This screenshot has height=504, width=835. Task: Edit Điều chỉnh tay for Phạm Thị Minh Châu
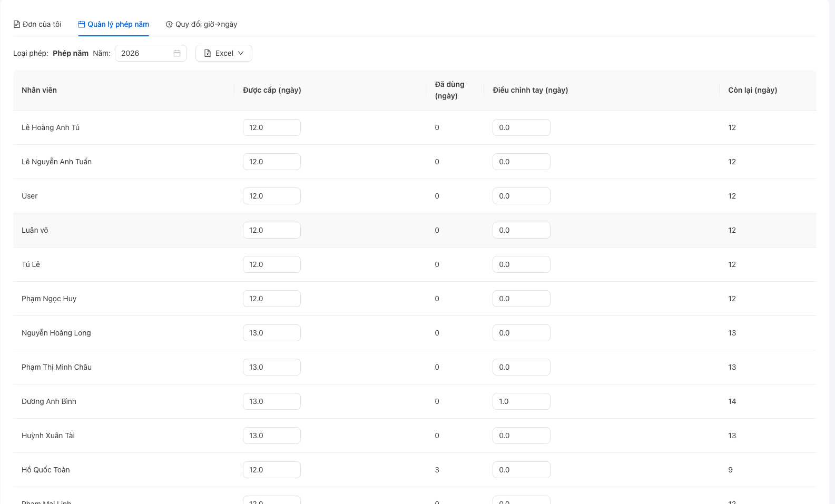click(x=522, y=367)
